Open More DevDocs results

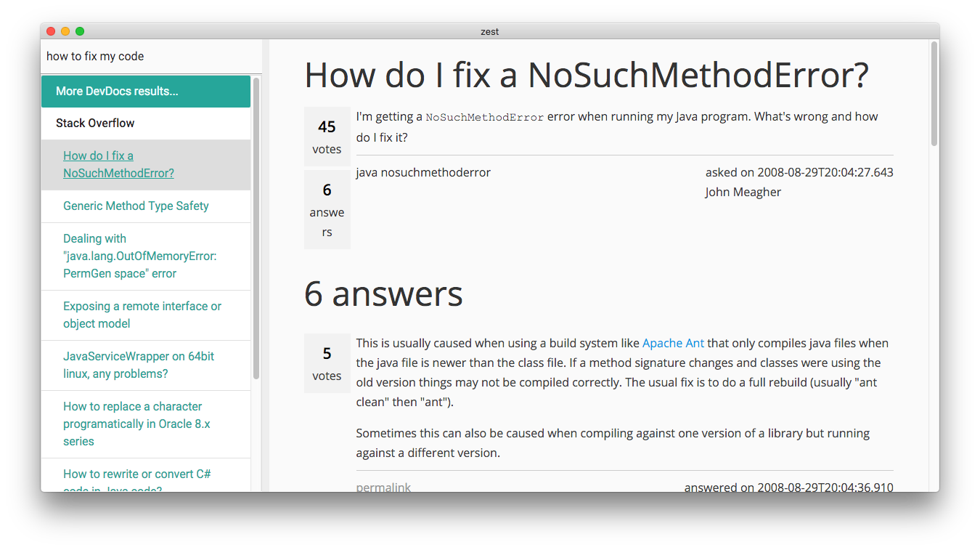146,92
